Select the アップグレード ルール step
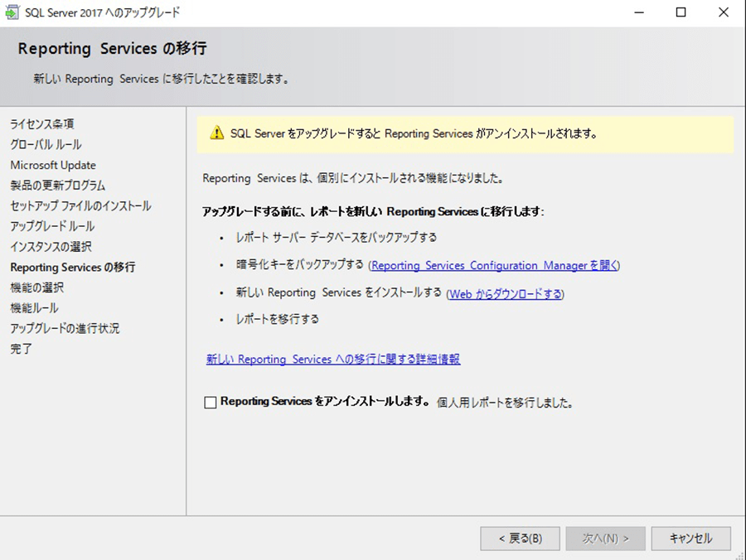The width and height of the screenshot is (746, 560). [x=52, y=226]
